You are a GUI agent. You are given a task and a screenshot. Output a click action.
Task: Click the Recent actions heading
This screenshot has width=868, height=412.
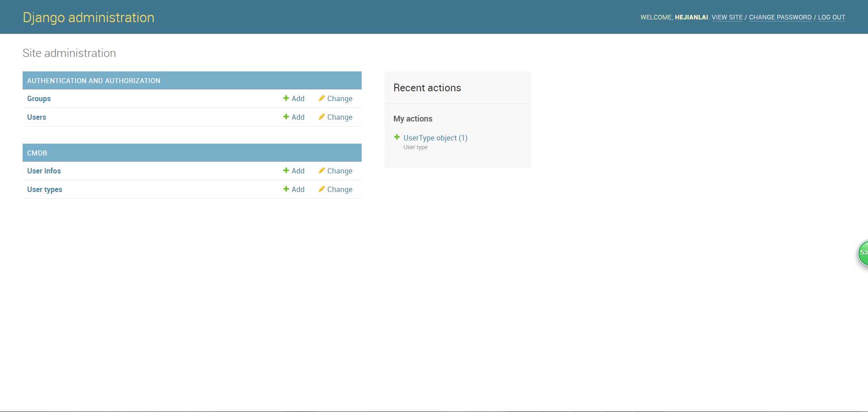pyautogui.click(x=427, y=88)
